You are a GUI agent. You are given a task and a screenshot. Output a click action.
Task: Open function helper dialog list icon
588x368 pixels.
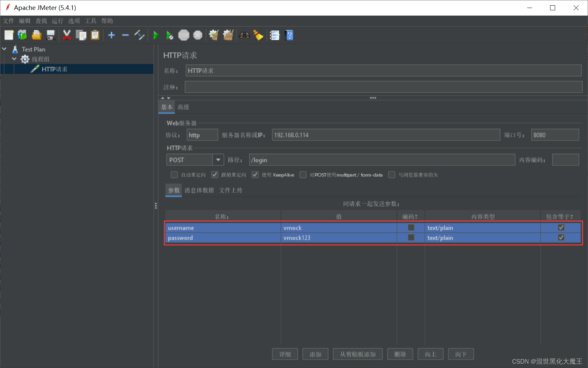click(275, 35)
